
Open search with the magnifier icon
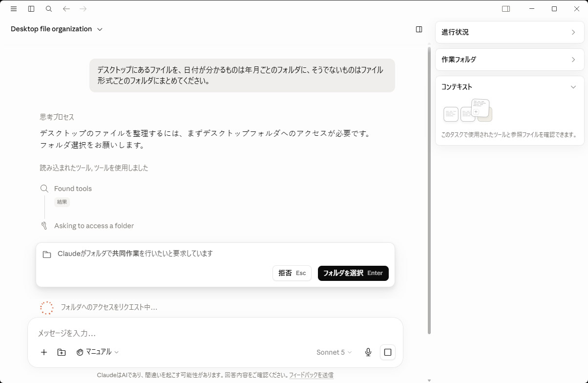click(49, 9)
